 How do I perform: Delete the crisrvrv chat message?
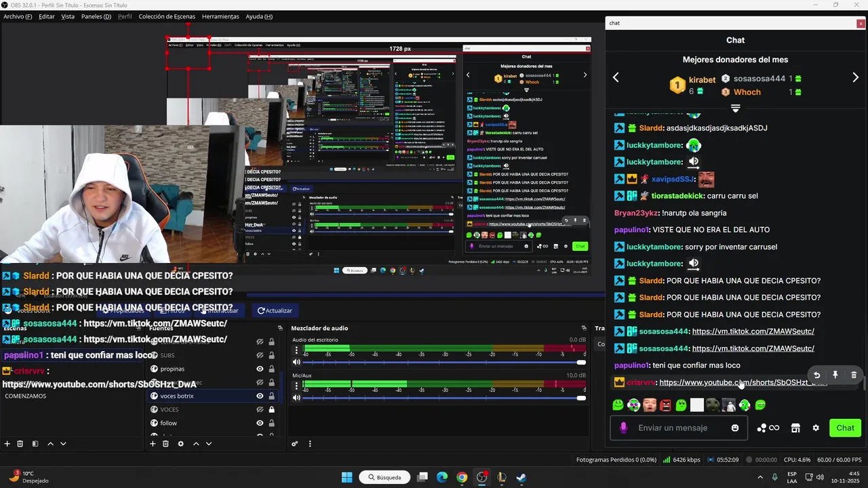click(854, 375)
